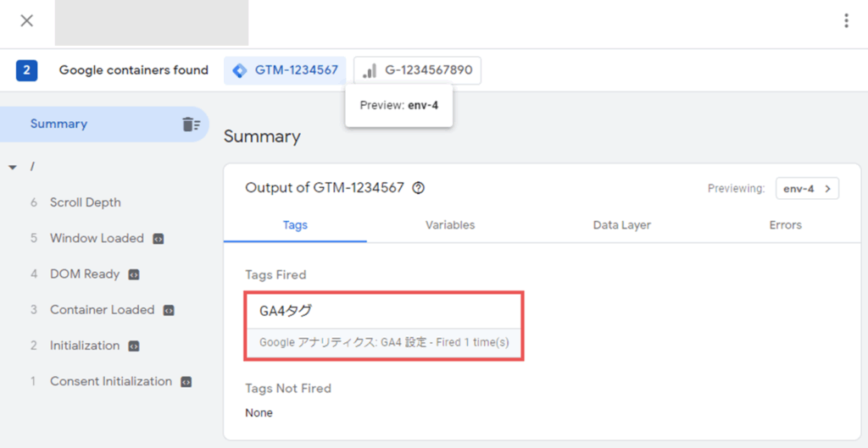Screen dimensions: 868x448
Task: Click the "Tags Not Fired" heading
Action: pyautogui.click(x=288, y=388)
